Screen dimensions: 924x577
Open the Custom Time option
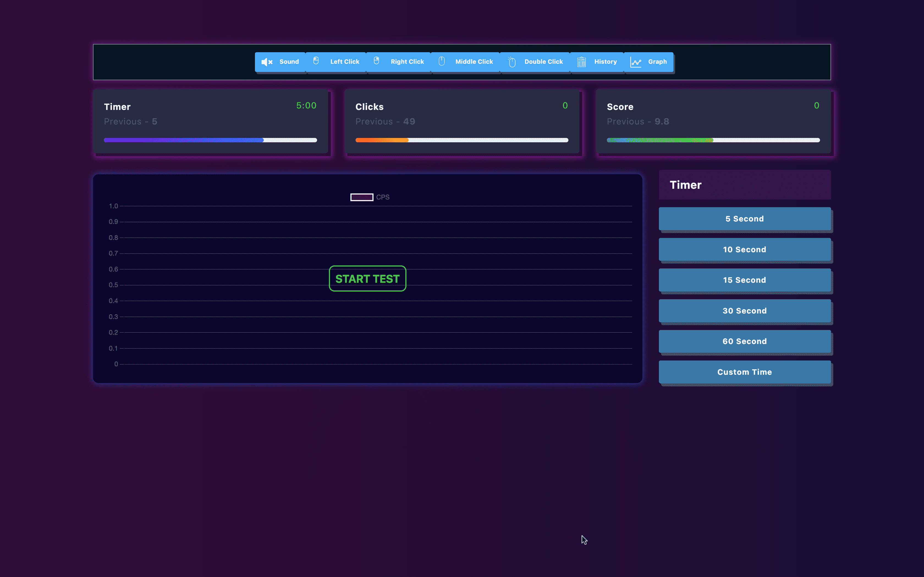(744, 372)
